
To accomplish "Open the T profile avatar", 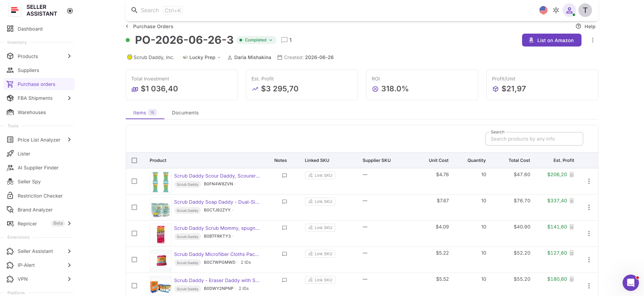I will (585, 10).
